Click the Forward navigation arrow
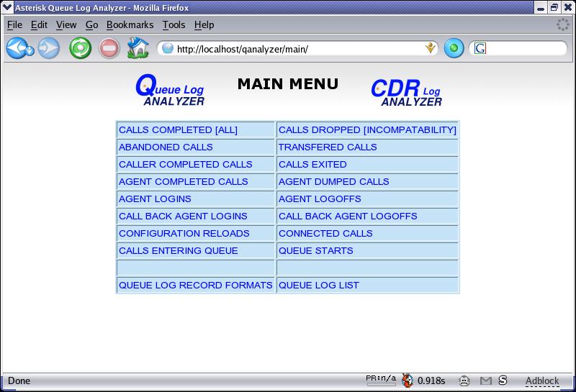 (x=49, y=49)
